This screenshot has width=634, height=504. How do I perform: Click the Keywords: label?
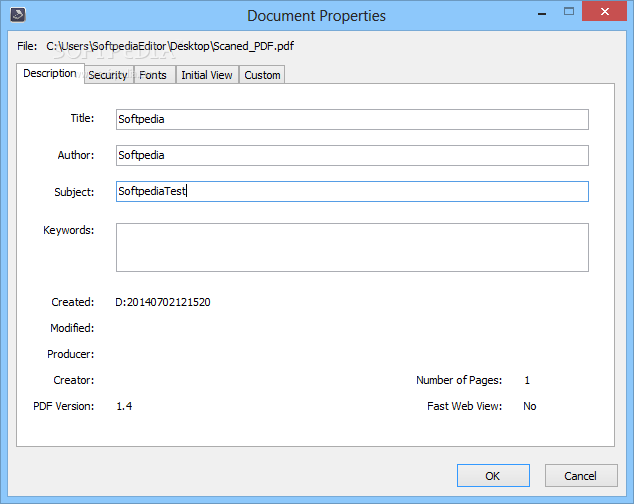[69, 230]
